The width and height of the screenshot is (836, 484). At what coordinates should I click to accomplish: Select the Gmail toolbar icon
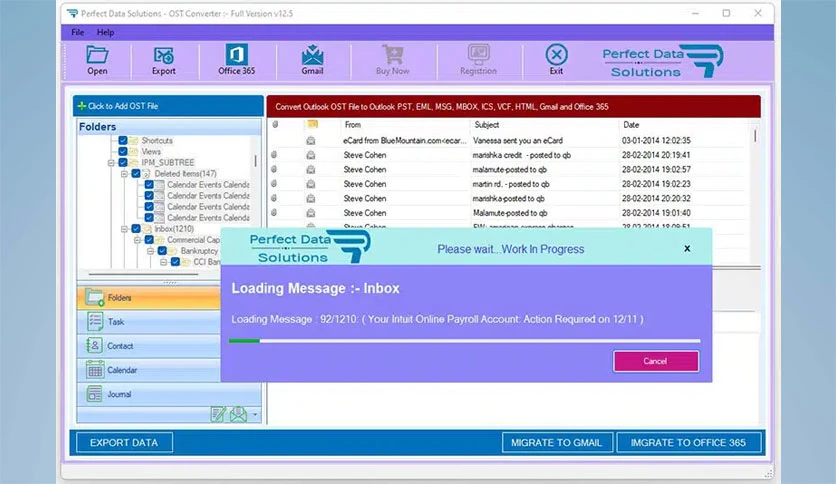(x=312, y=55)
